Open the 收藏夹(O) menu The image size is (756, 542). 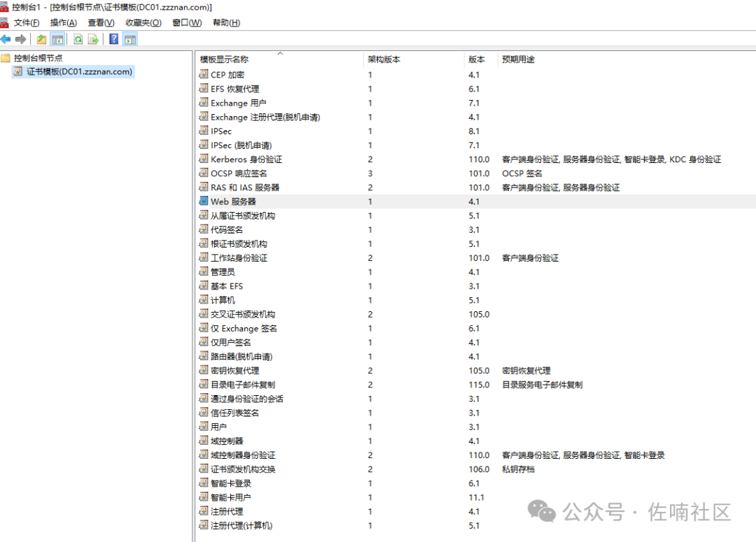[143, 22]
